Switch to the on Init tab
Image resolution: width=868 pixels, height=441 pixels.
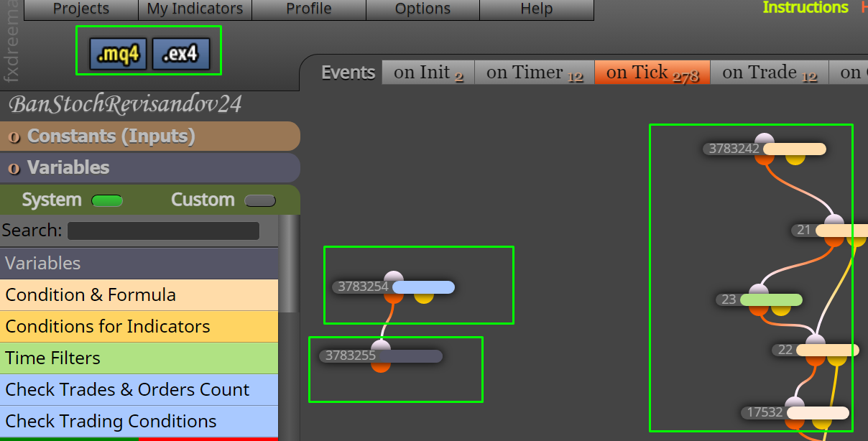[x=428, y=73]
